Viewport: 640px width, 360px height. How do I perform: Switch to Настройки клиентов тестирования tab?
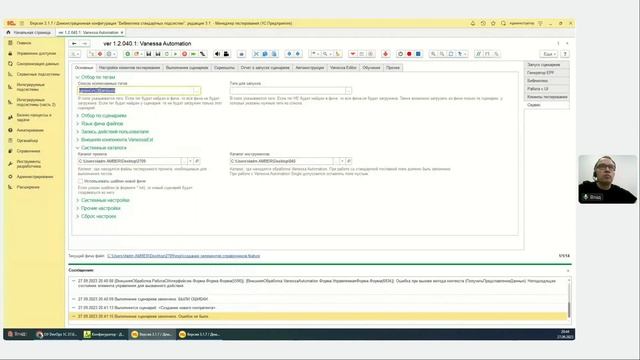click(129, 68)
